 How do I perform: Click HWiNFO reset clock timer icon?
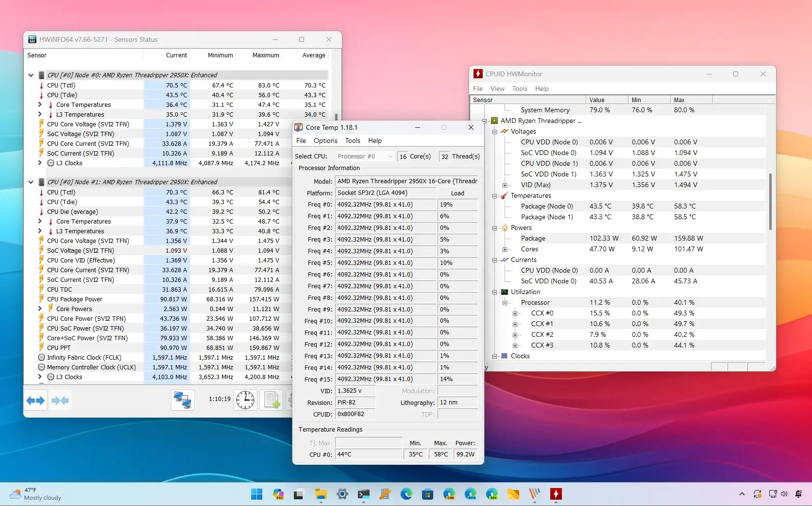(245, 400)
